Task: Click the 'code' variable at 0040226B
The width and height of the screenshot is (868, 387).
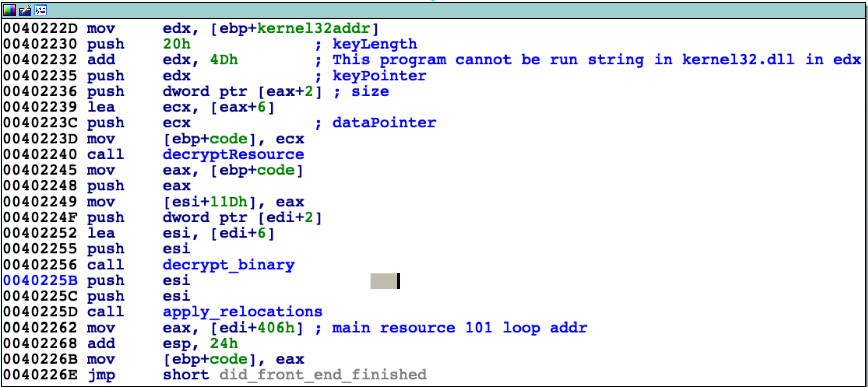Action: pyautogui.click(x=229, y=359)
